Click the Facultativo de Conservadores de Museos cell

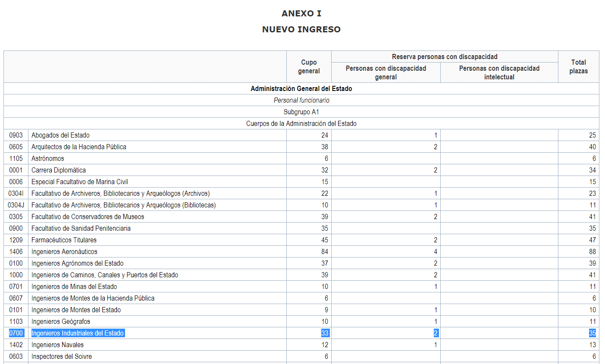point(88,217)
